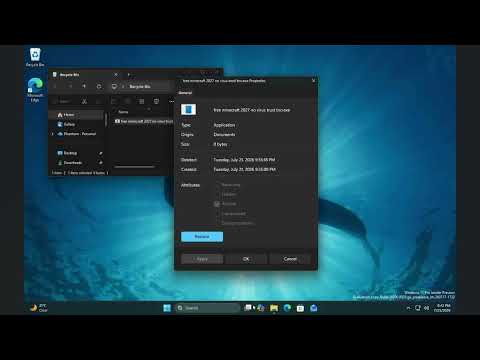Close the Recycle Bin Explorer tab

(x=116, y=75)
